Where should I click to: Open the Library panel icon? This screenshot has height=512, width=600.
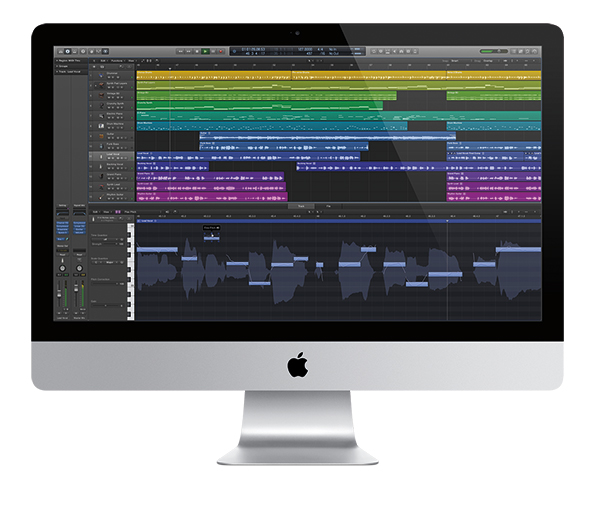(x=60, y=51)
